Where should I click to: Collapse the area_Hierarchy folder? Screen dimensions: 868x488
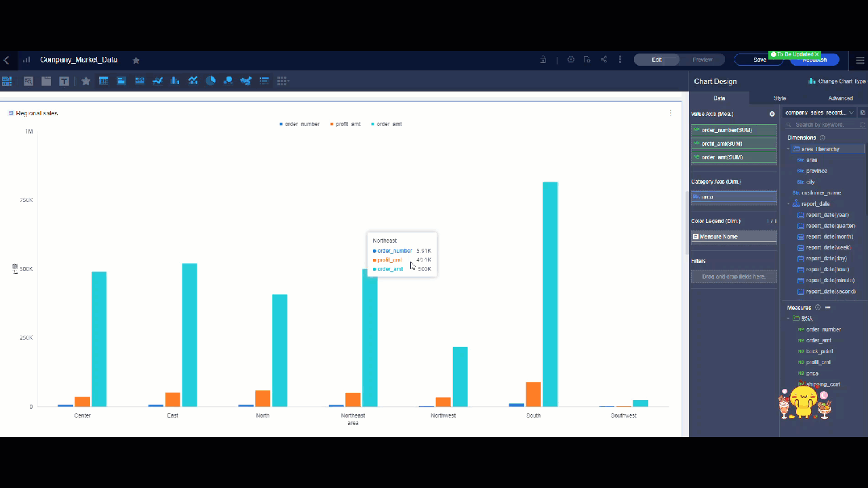click(x=789, y=149)
